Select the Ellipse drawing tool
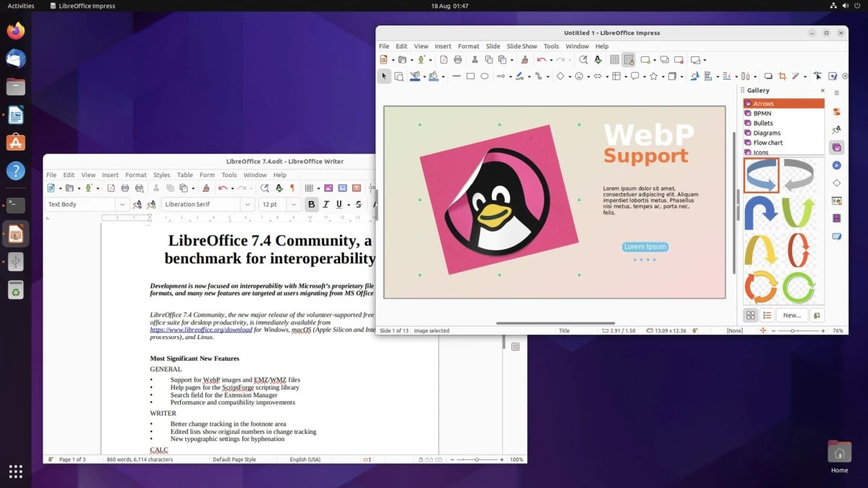This screenshot has width=868, height=488. click(x=485, y=76)
